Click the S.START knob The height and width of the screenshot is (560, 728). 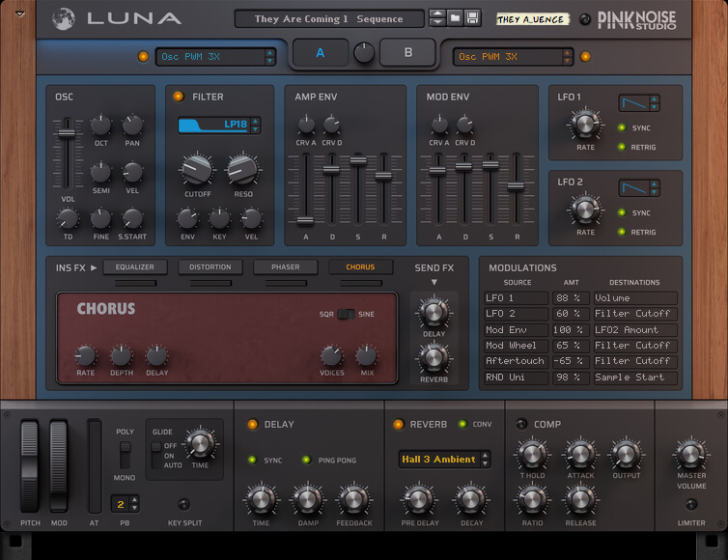tap(132, 219)
